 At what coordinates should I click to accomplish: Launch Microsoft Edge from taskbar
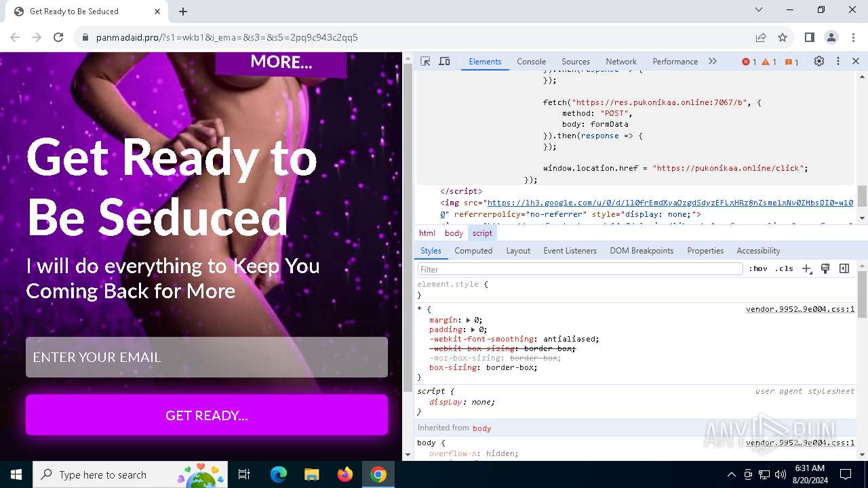pos(279,474)
